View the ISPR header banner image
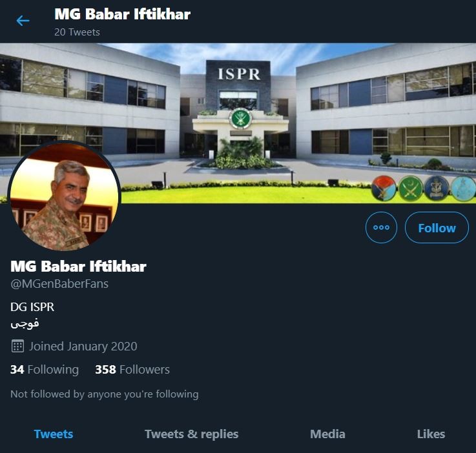The height and width of the screenshot is (453, 476). pyautogui.click(x=238, y=123)
